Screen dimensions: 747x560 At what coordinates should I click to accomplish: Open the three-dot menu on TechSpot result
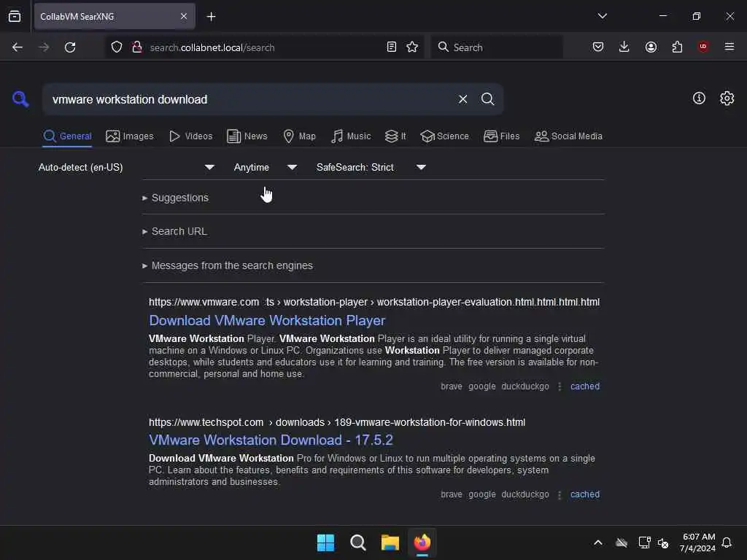[x=560, y=495]
